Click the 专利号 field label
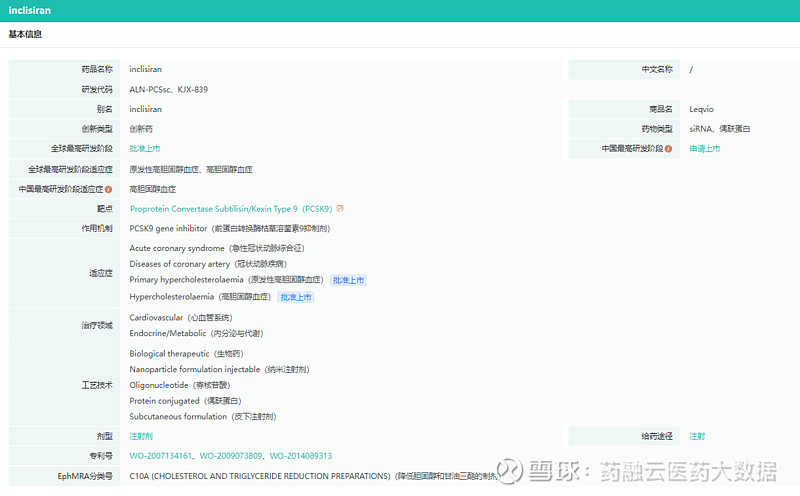Viewport: 800px width, 496px height. click(x=101, y=456)
